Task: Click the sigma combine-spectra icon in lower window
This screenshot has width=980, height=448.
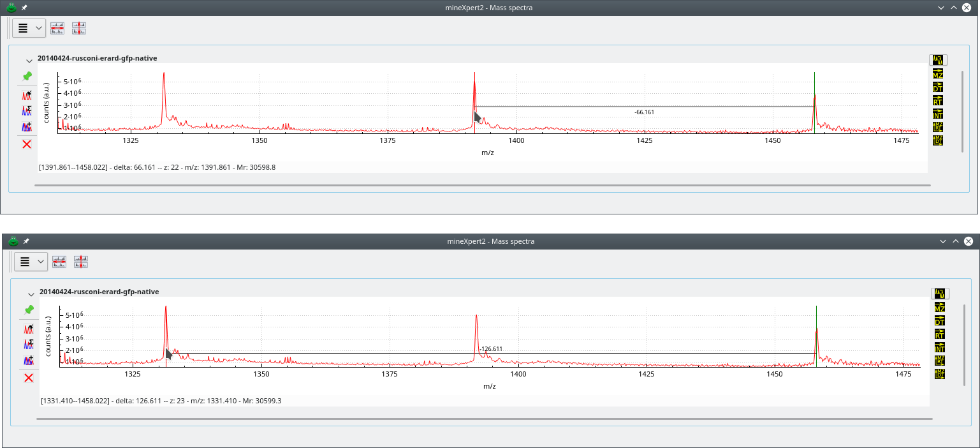Action: [29, 345]
